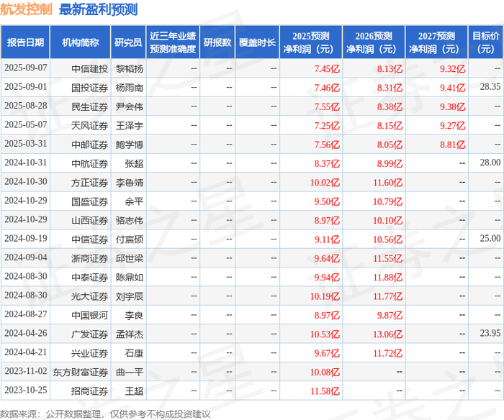Image resolution: width=504 pixels, height=420 pixels.
Task: Click institution 东方财富证券
Action: click(81, 372)
